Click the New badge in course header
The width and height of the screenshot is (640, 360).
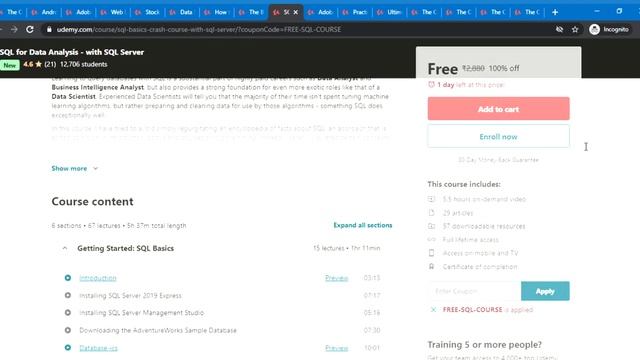[x=9, y=65]
